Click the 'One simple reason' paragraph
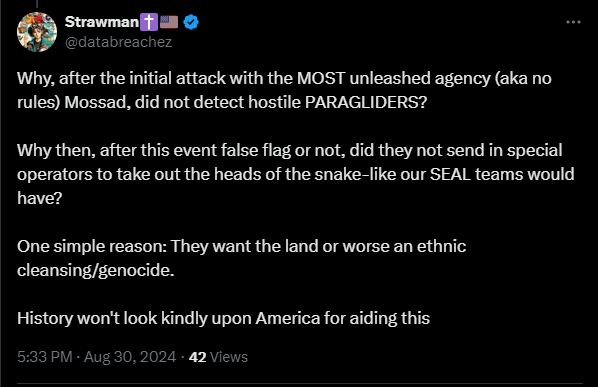 coord(241,258)
